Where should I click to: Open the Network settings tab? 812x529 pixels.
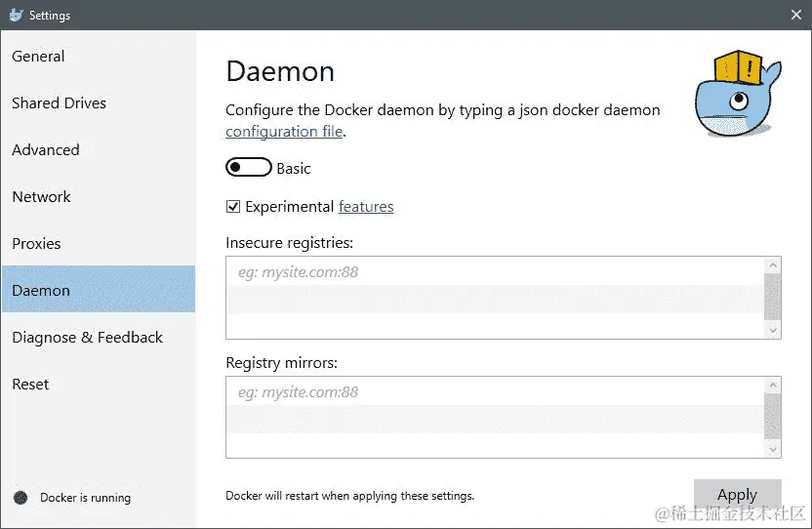[41, 197]
